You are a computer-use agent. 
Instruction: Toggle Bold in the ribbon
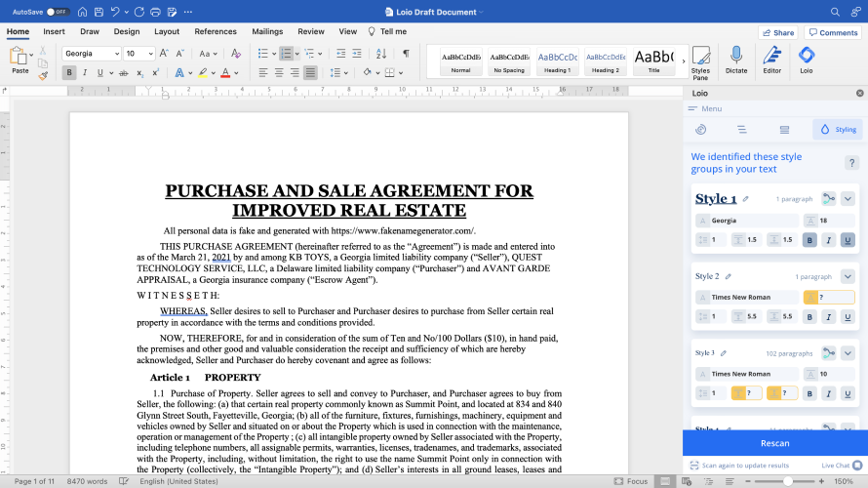pos(68,72)
